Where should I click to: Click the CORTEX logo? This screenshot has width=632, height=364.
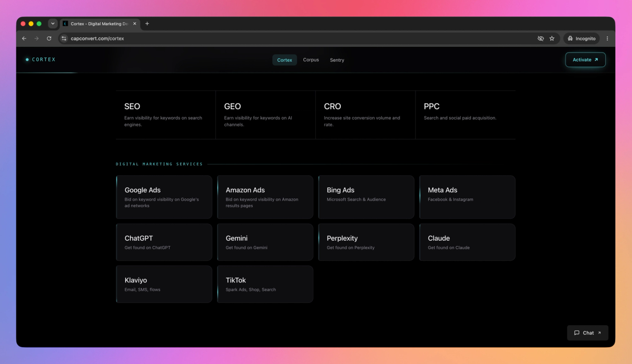pos(41,60)
